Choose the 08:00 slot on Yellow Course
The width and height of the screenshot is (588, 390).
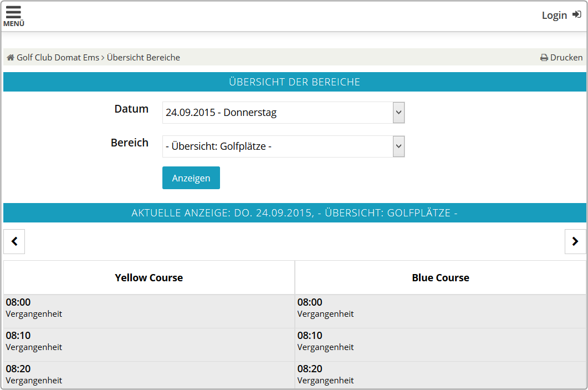[149, 308]
